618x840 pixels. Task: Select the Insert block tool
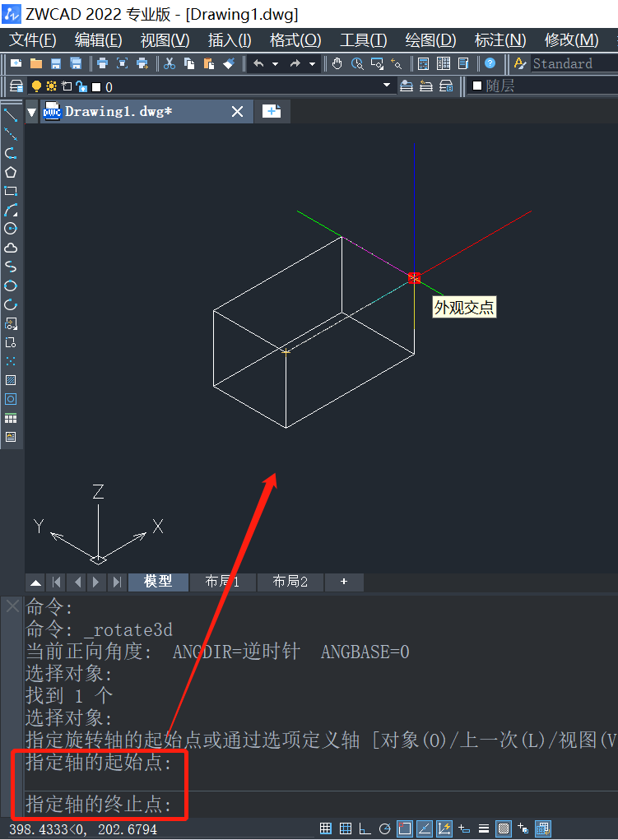(x=11, y=323)
